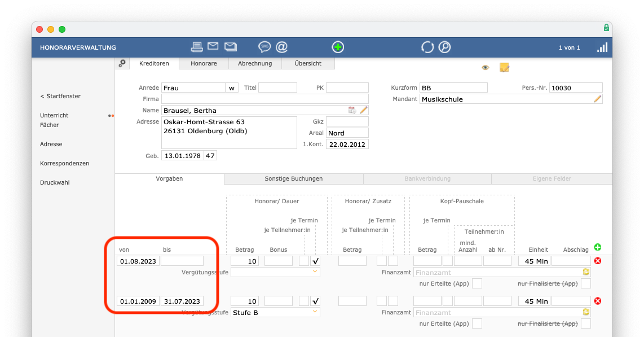Click the yellow sticky note icon
The image size is (644, 337).
[x=504, y=67]
